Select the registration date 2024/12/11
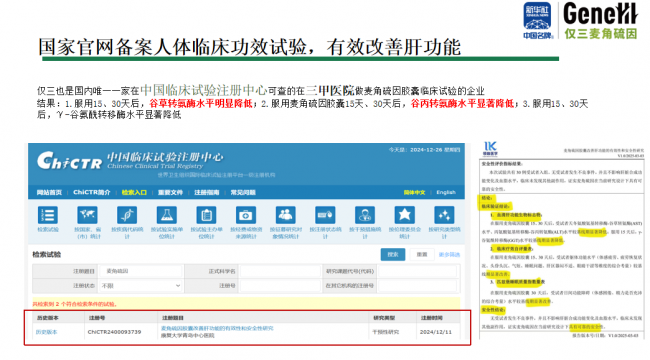The image size is (650, 360). coord(436,332)
